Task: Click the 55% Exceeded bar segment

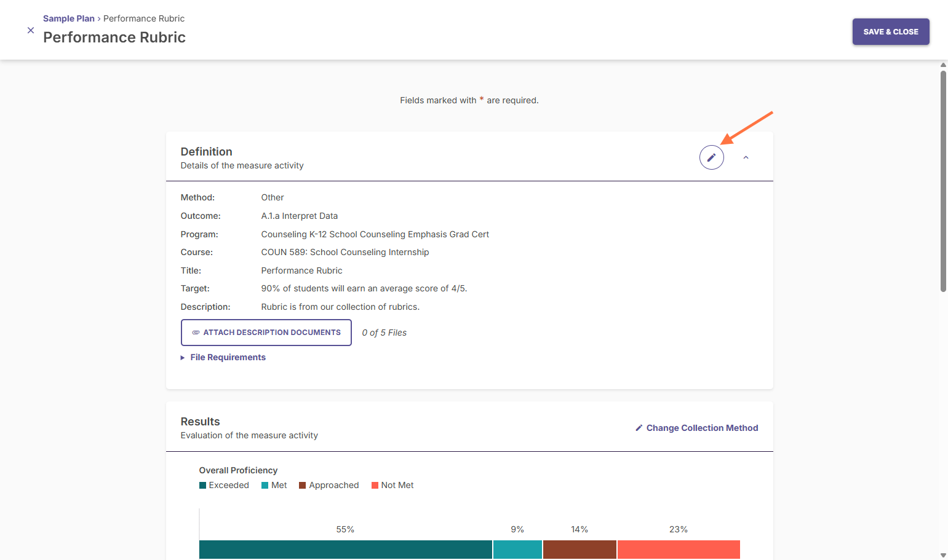Action: [x=346, y=550]
